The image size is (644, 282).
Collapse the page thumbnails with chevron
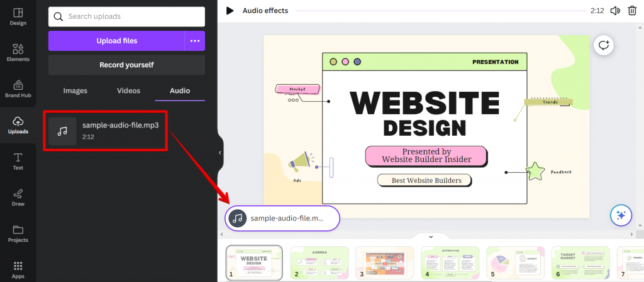pos(431,237)
